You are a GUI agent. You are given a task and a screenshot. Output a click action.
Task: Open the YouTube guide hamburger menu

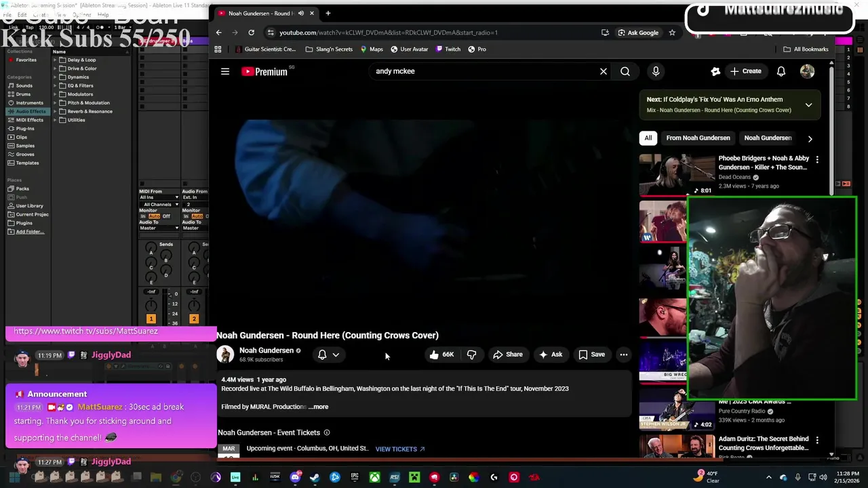coord(225,71)
